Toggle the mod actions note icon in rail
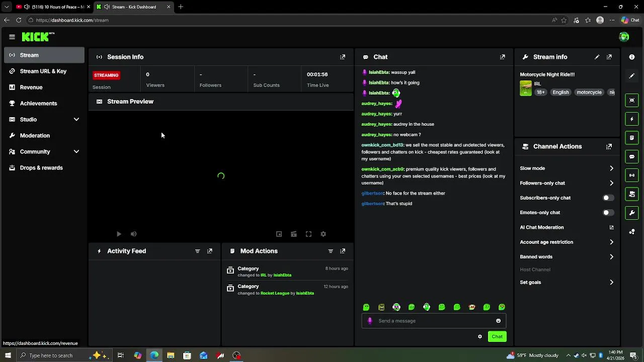The image size is (644, 362). tap(632, 138)
